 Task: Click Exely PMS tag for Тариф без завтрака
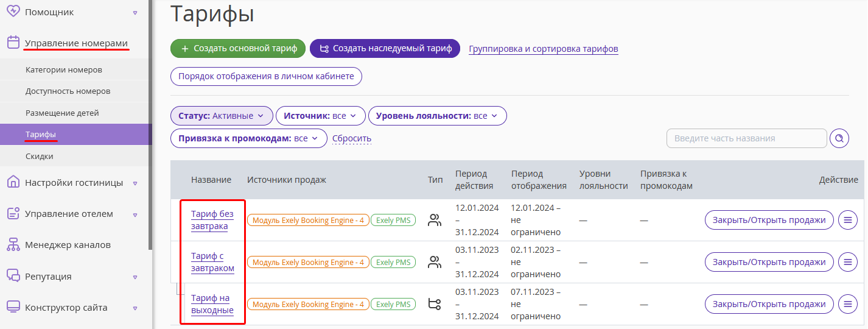pyautogui.click(x=393, y=221)
